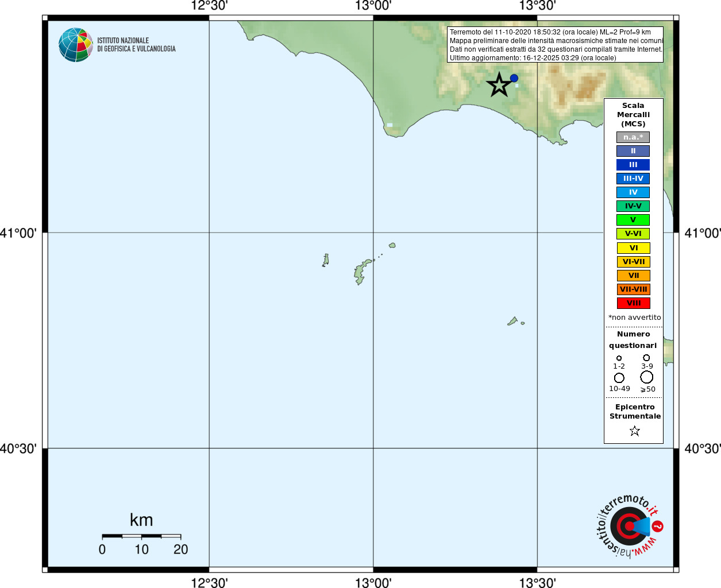The width and height of the screenshot is (721, 588).
Task: Click the blue intensity dot near the epicenter
Action: (x=514, y=78)
